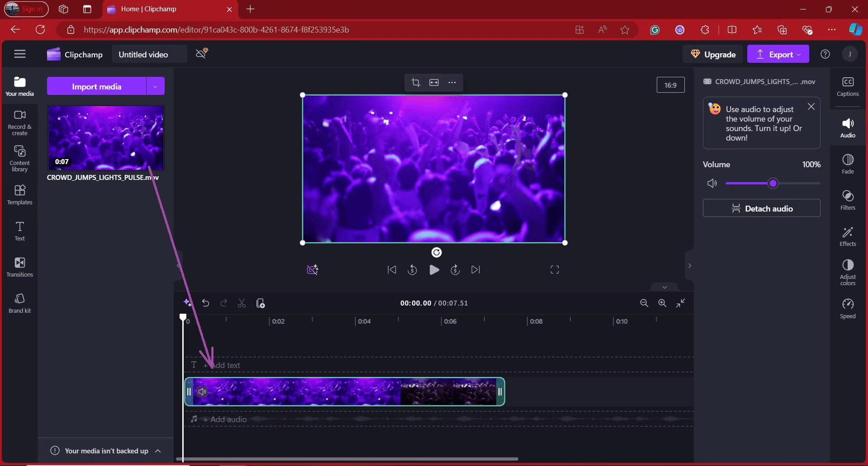
Task: Mute the clip audio on the timeline
Action: click(x=202, y=392)
